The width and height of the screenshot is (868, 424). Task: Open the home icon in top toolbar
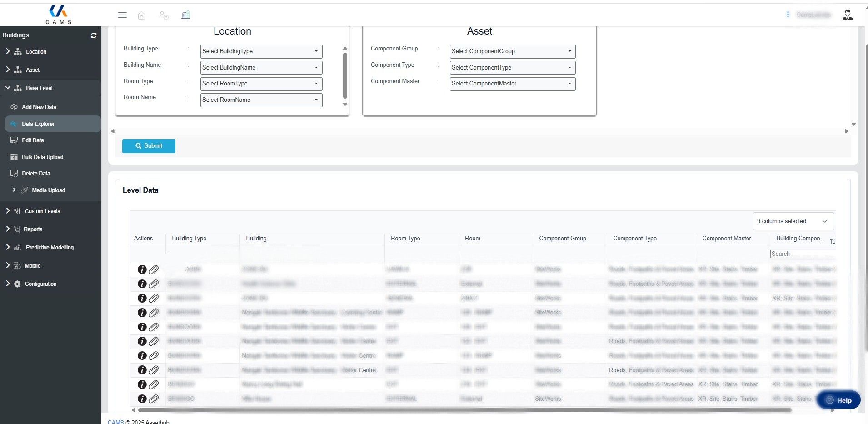[x=142, y=15]
